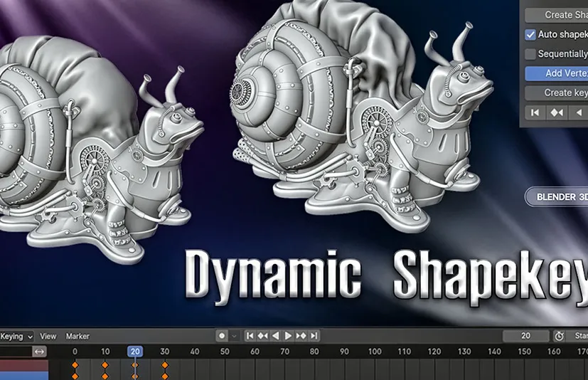The height and width of the screenshot is (380, 588).
Task: Open the Marker menu in timeline
Action: pos(77,336)
